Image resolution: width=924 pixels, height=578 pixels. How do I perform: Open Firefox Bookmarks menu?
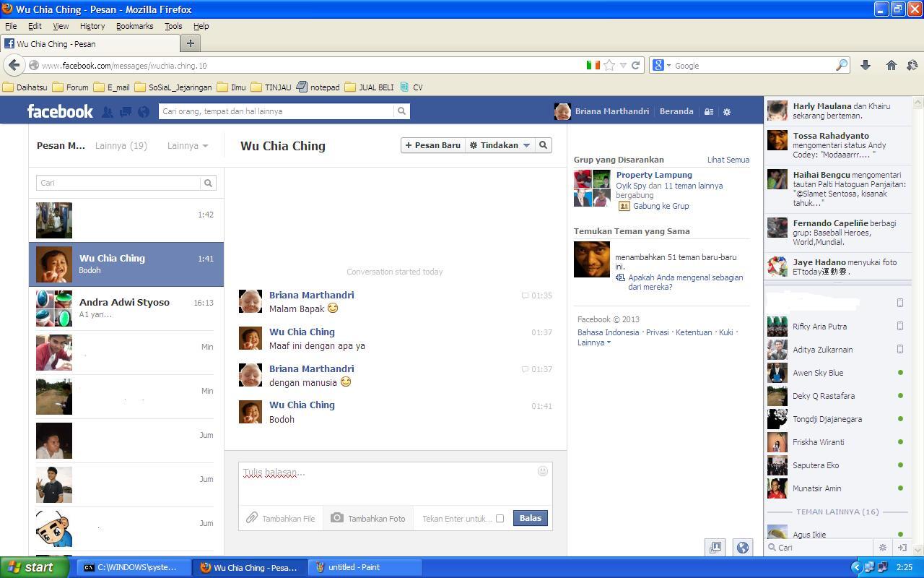click(x=135, y=26)
